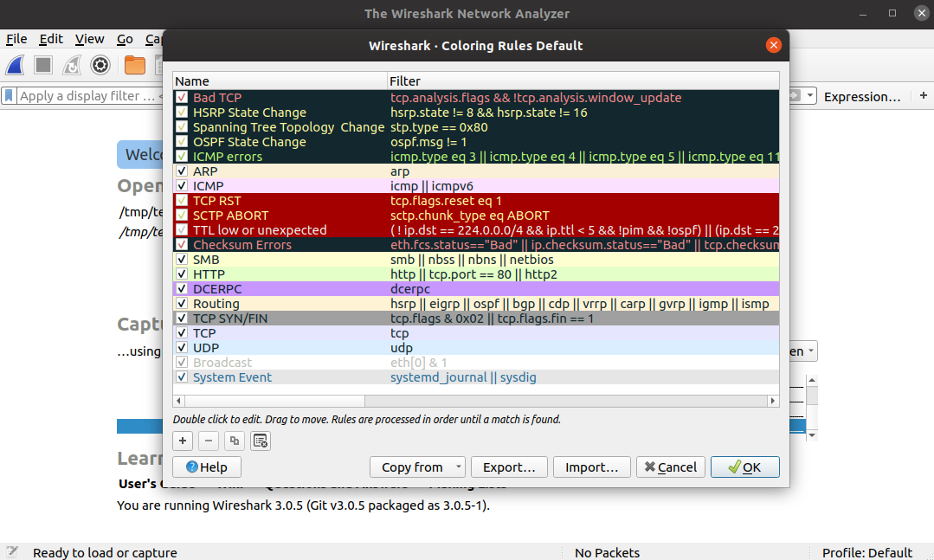Open the File menu

tap(16, 39)
